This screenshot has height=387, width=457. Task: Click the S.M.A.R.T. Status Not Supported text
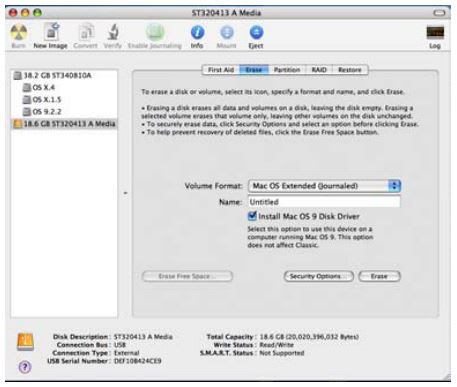tap(282, 353)
